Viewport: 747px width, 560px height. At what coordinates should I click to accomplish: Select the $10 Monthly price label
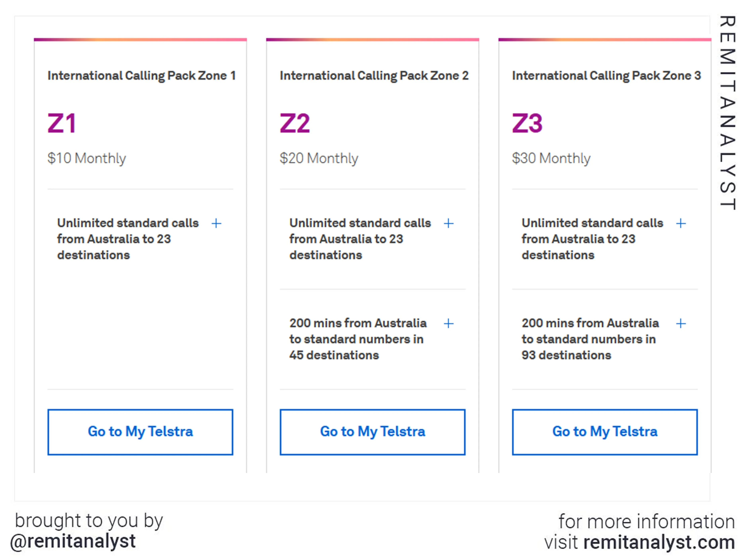(x=86, y=158)
